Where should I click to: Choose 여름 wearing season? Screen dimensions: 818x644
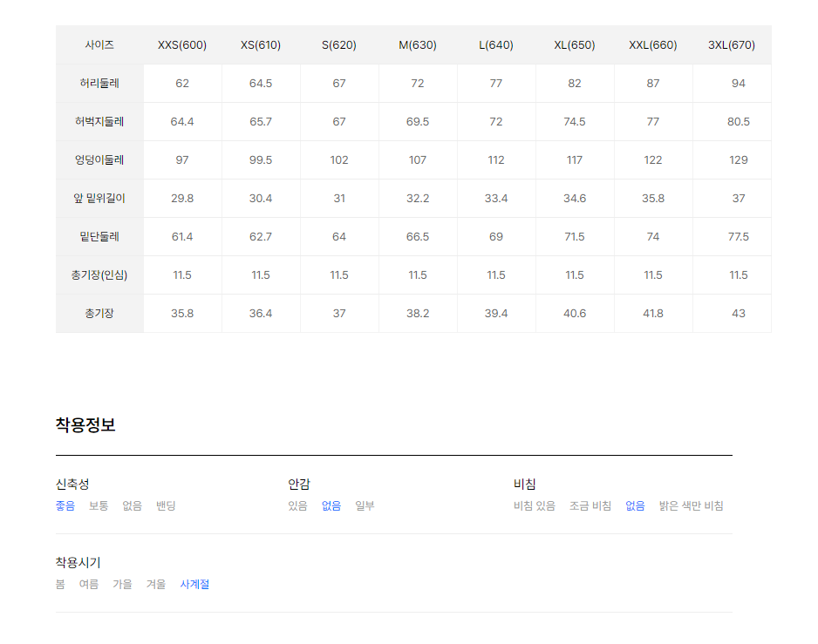coord(89,584)
